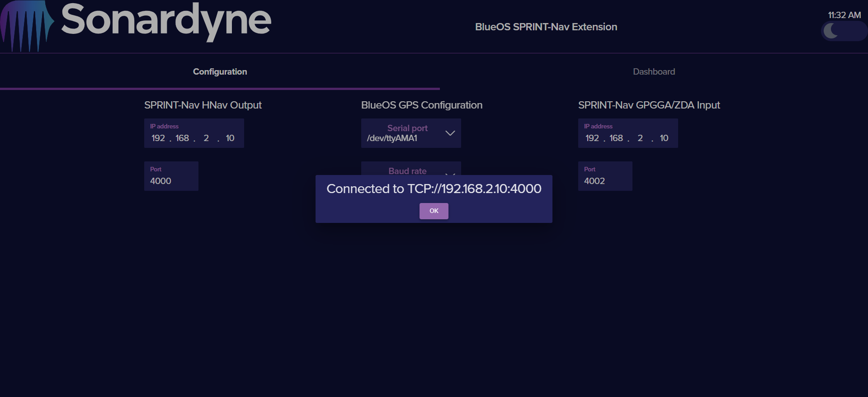Image resolution: width=868 pixels, height=397 pixels.
Task: Edit first octet 192 of HNav Output IP
Action: (158, 138)
